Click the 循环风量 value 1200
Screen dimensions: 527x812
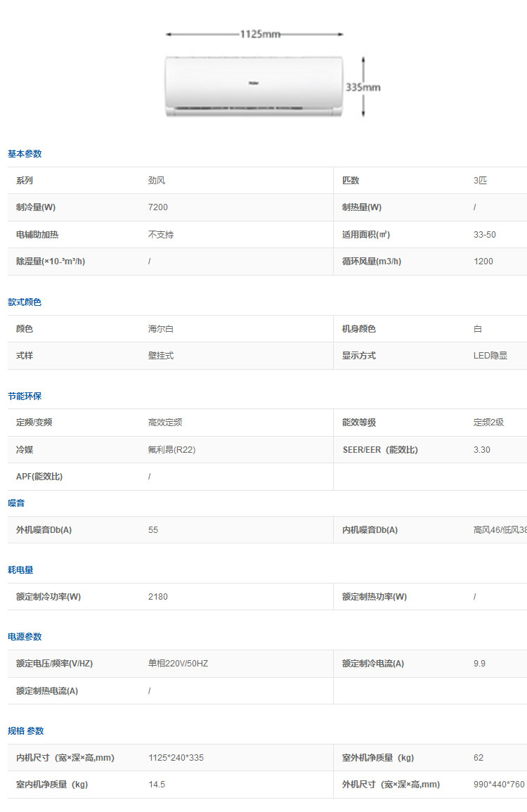(x=483, y=262)
